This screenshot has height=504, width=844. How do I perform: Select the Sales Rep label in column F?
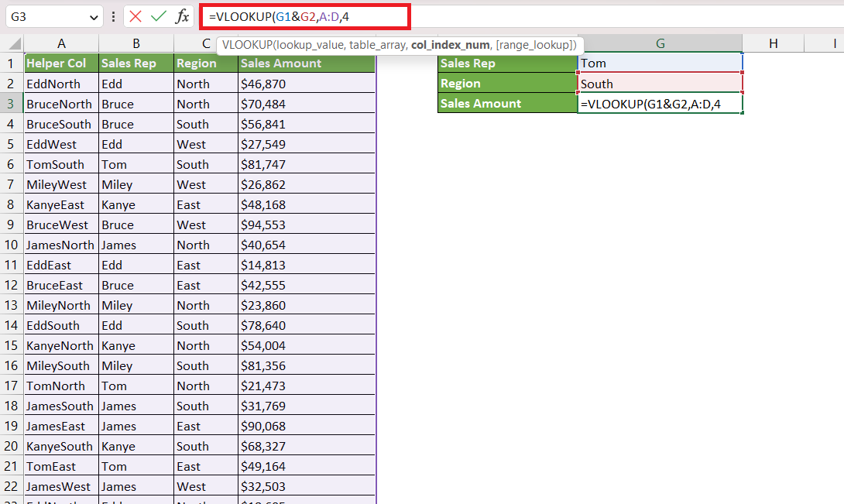(508, 63)
